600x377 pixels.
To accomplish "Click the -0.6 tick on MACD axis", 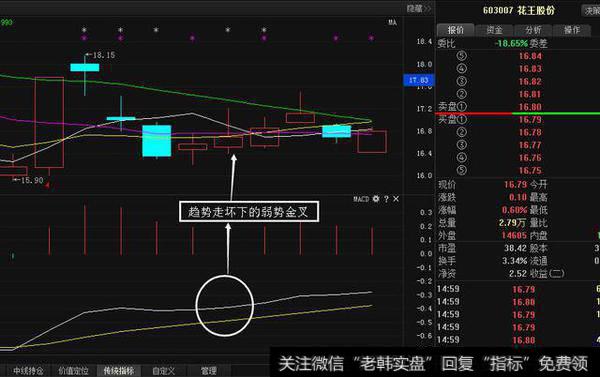I will [x=424, y=336].
